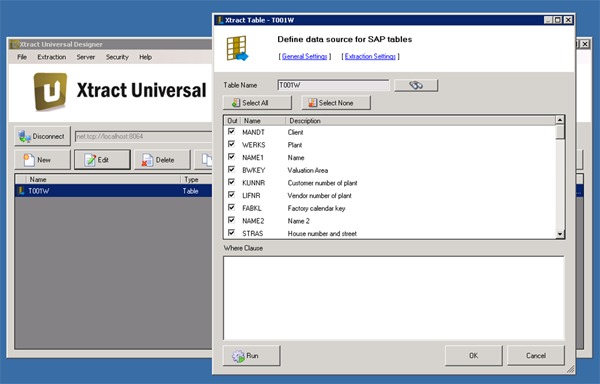600x384 pixels.
Task: Click the Valuation Area description text
Action: coord(308,170)
